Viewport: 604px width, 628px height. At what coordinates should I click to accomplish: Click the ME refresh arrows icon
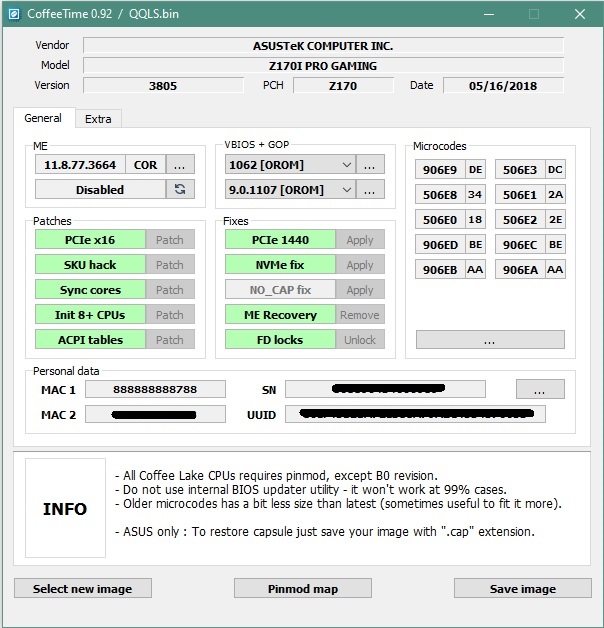(x=180, y=189)
